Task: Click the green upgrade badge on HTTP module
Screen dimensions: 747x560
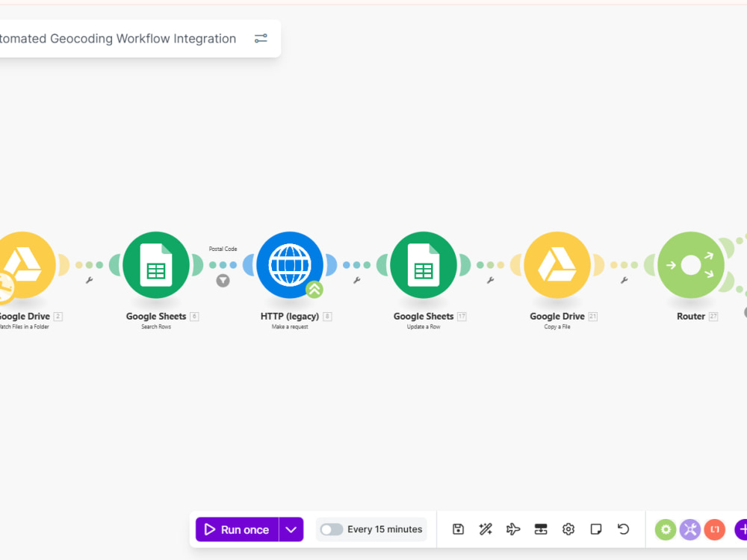Action: pyautogui.click(x=314, y=289)
